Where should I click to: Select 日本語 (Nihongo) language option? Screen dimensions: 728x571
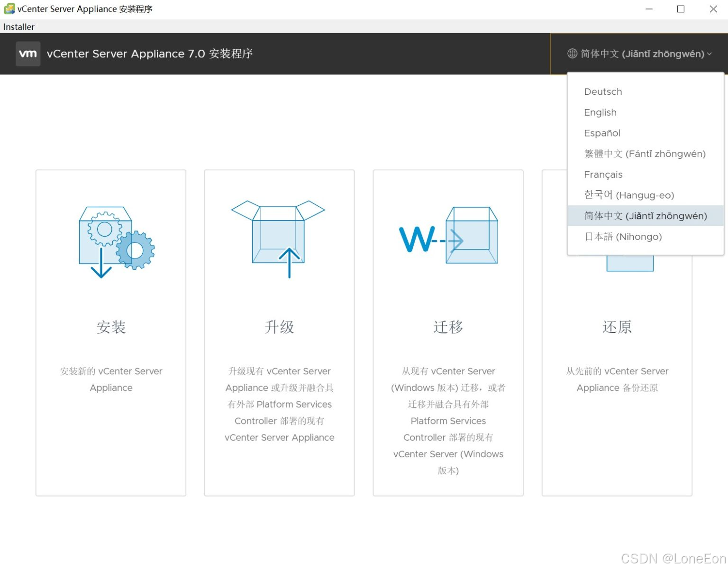623,237
